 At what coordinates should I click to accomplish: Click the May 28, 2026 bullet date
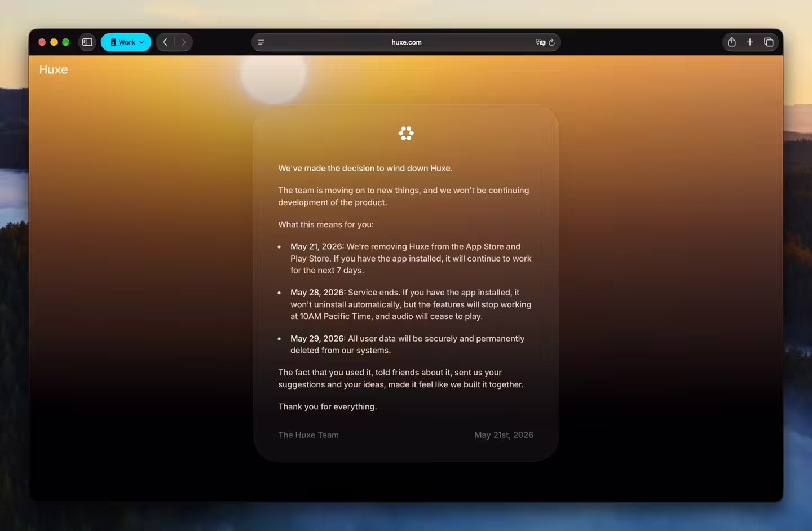pyautogui.click(x=317, y=293)
